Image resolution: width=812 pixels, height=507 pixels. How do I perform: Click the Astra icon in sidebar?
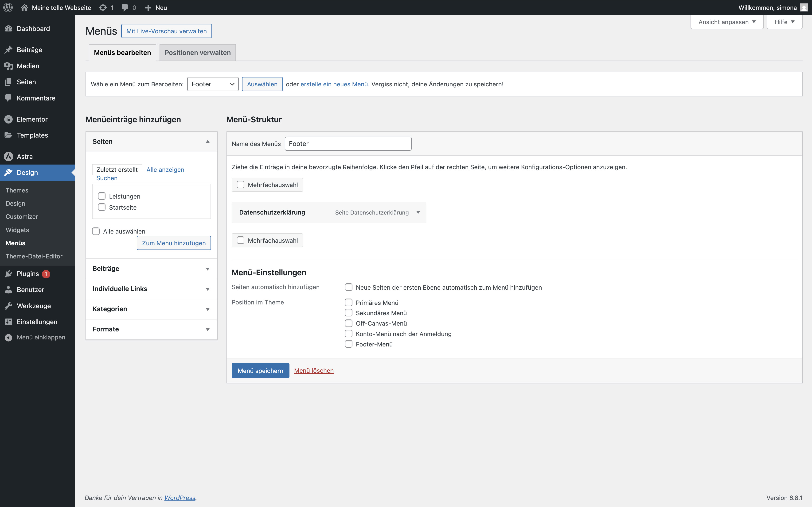click(x=8, y=157)
